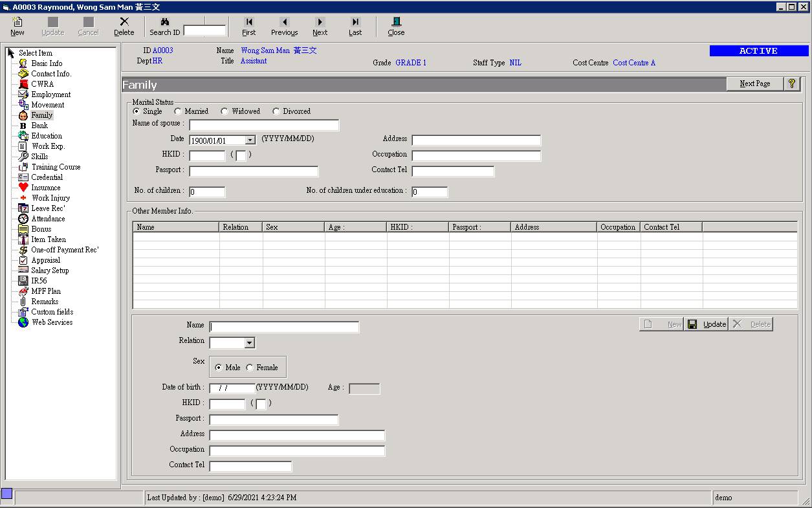Click the Contact Tel column header
Viewport: 812px width, 508px height.
click(x=671, y=227)
